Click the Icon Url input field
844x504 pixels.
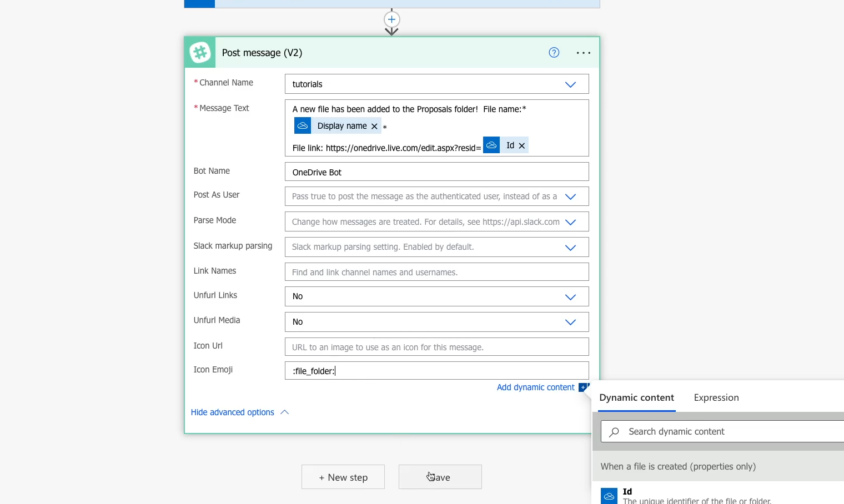[437, 347]
